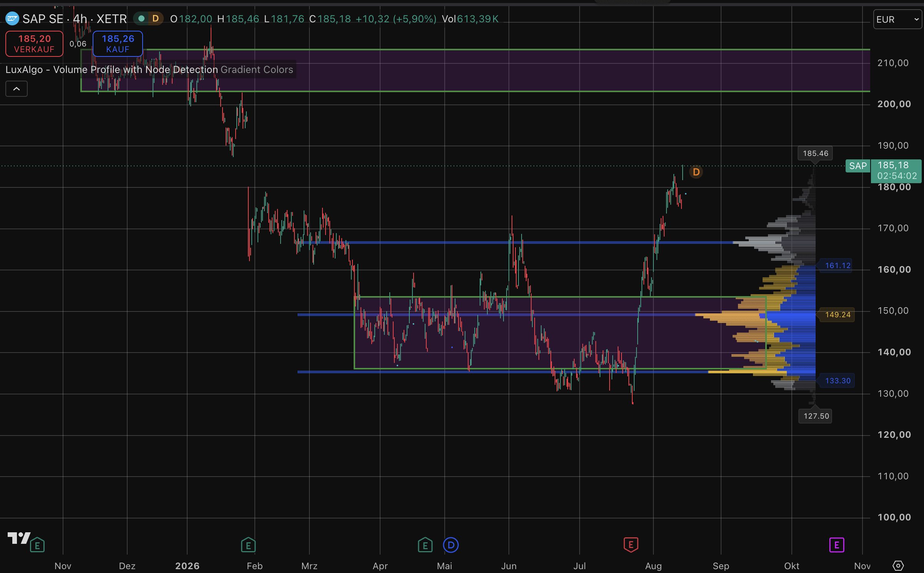
Task: Click the orange 149.24 point of control label
Action: (x=838, y=315)
